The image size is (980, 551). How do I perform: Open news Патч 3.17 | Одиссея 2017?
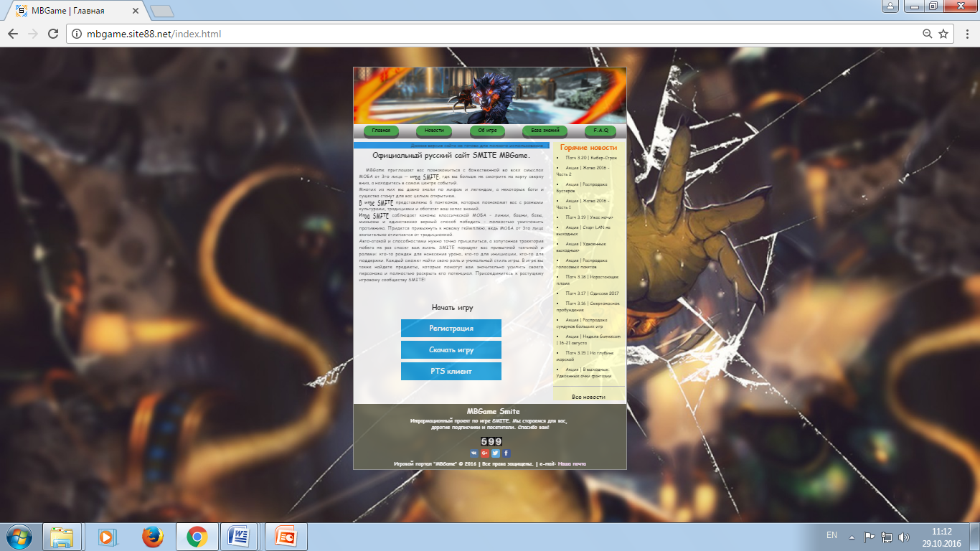click(x=592, y=293)
